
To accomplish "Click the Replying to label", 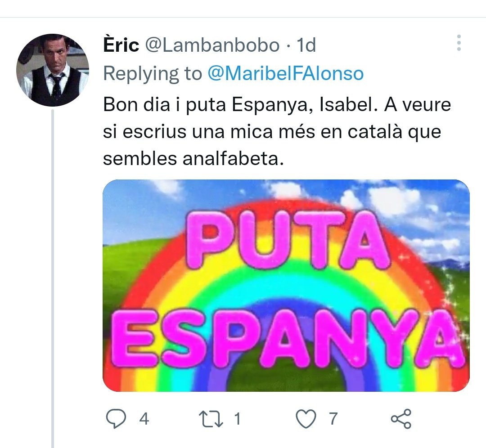I will click(153, 74).
